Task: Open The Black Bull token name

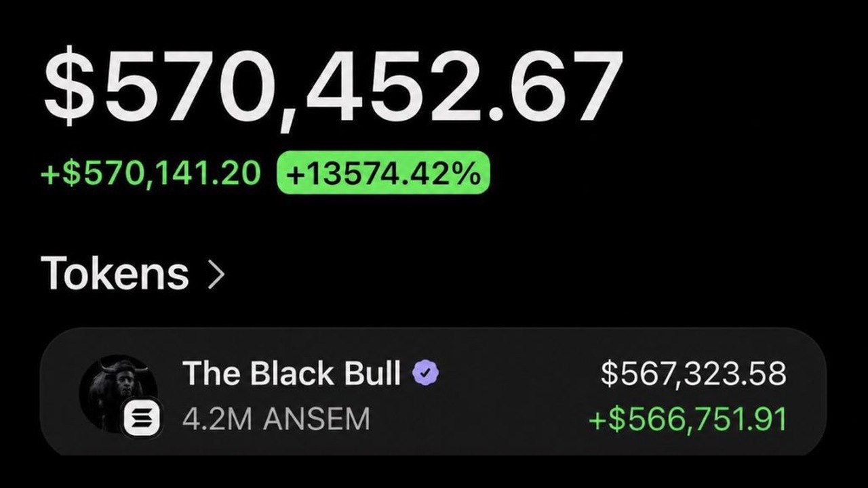Action: coord(293,373)
